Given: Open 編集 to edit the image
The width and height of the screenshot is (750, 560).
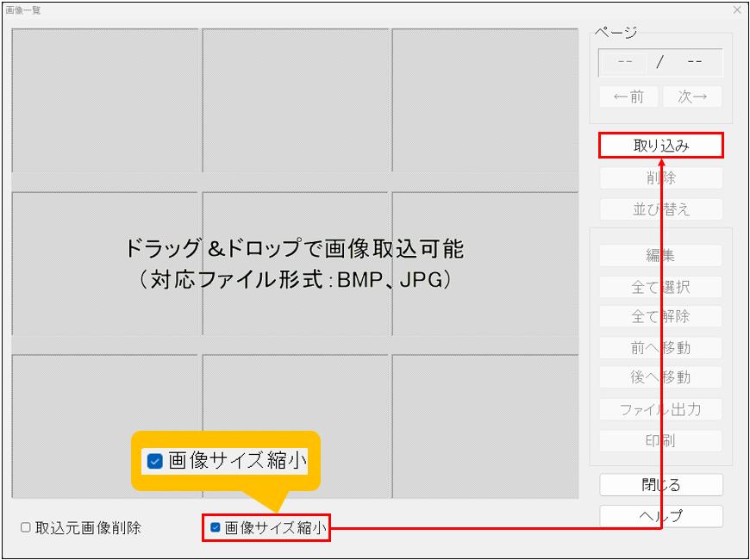Looking at the screenshot, I should [660, 256].
